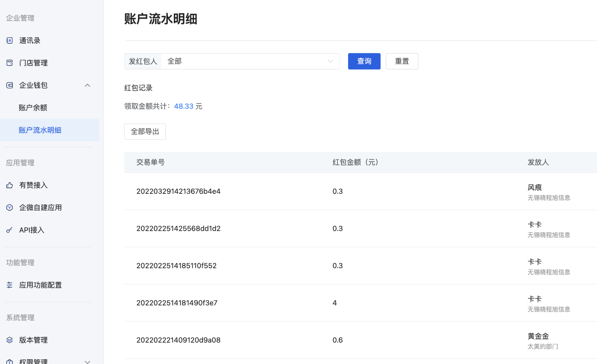The image size is (597, 364).
Task: Click the 全部导出 button
Action: (x=145, y=132)
